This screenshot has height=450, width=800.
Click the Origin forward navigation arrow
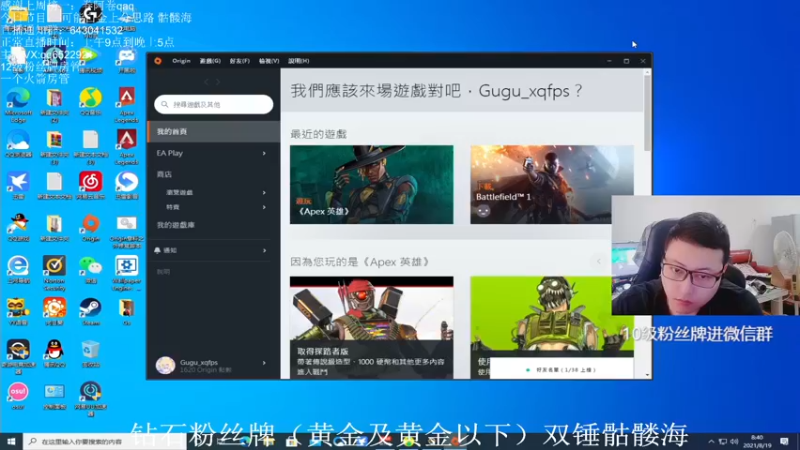tap(218, 82)
